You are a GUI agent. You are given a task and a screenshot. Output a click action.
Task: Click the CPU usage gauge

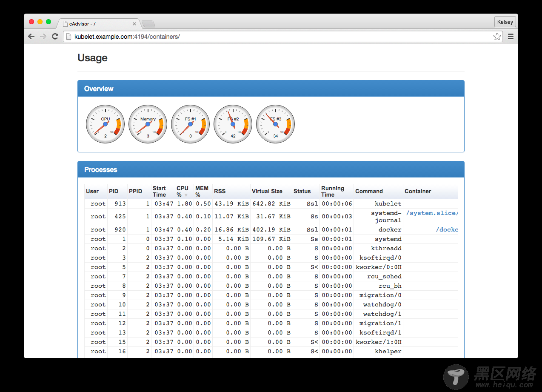click(x=105, y=124)
